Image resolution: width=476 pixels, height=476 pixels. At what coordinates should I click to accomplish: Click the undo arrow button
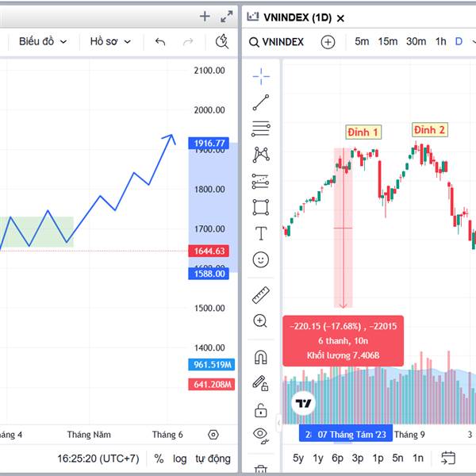coord(160,41)
